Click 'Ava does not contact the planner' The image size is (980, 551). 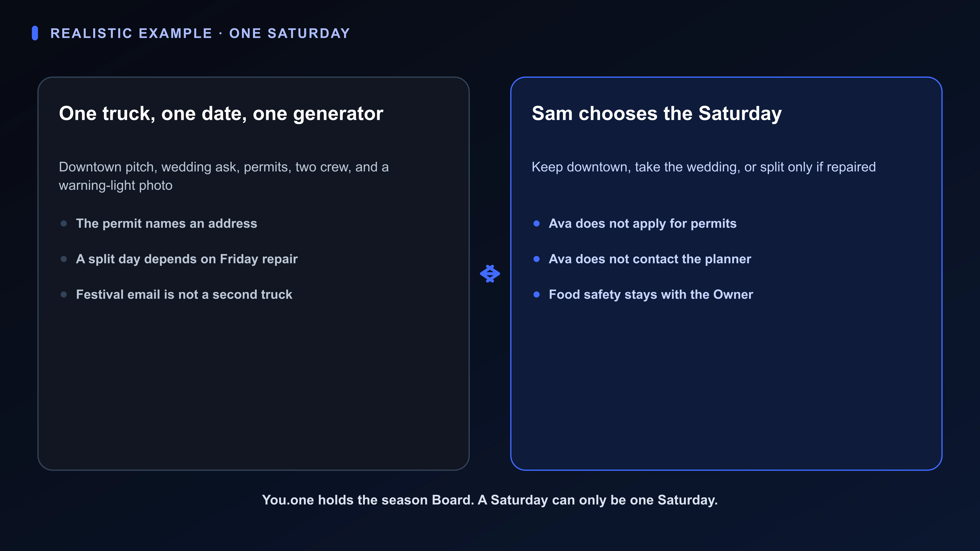point(650,259)
